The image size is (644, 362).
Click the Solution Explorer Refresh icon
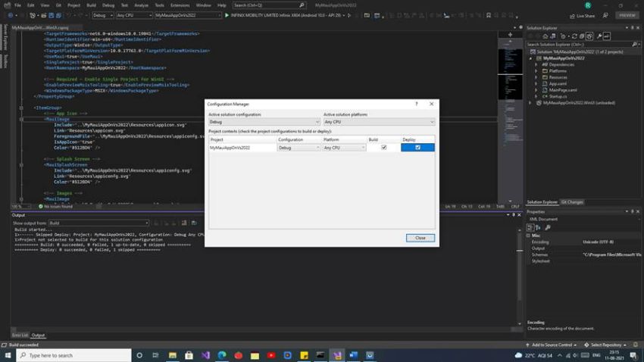[x=574, y=36]
